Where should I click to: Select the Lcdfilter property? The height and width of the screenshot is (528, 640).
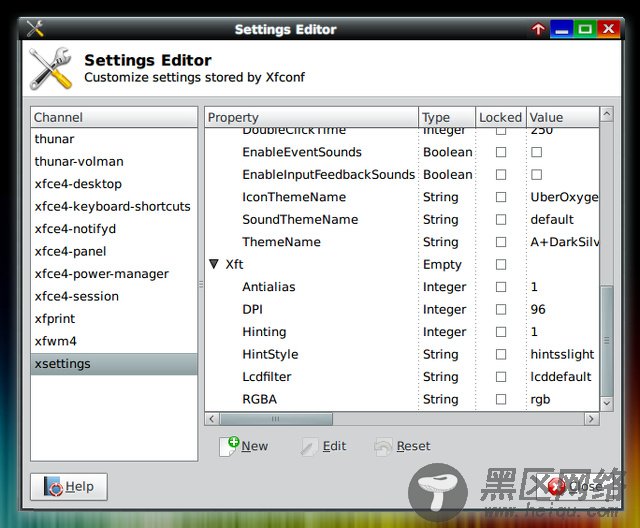267,377
